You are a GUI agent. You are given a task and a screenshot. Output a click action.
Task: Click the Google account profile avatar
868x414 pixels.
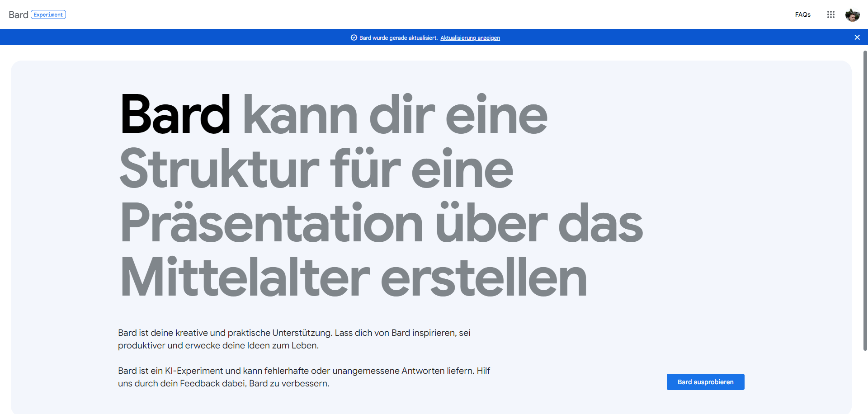coord(852,15)
